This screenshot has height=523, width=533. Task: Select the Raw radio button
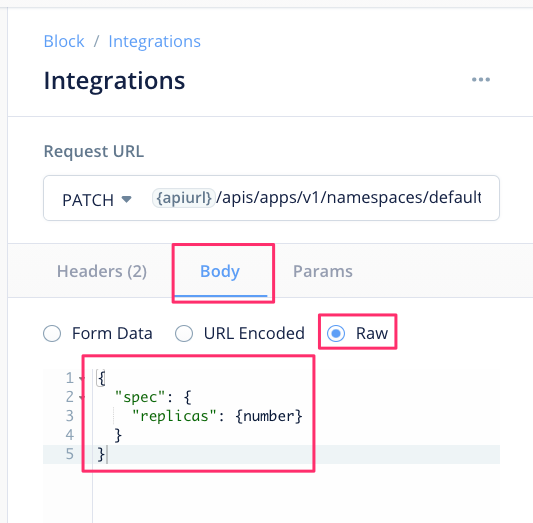tap(336, 333)
